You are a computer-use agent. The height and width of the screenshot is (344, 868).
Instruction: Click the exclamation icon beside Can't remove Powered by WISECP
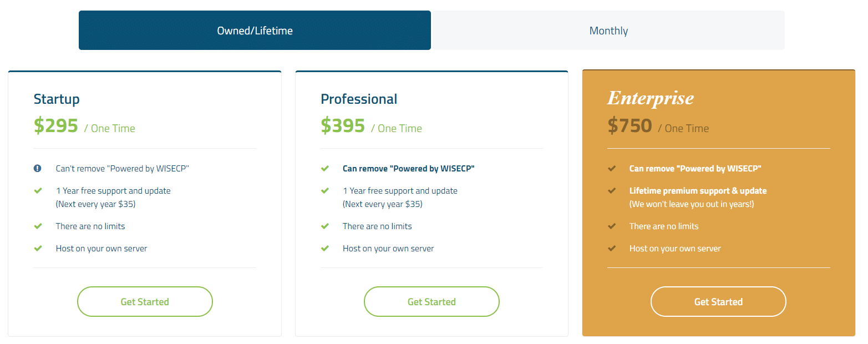click(x=38, y=168)
